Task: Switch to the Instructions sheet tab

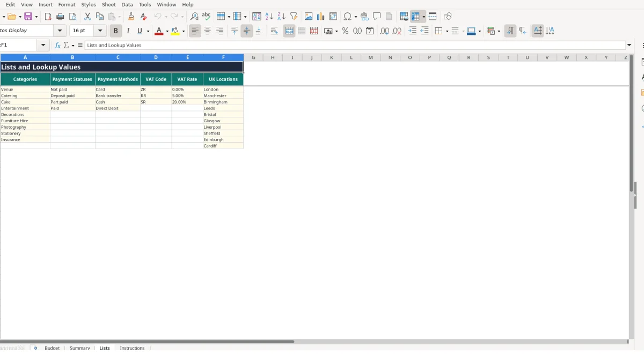Action: (132, 348)
